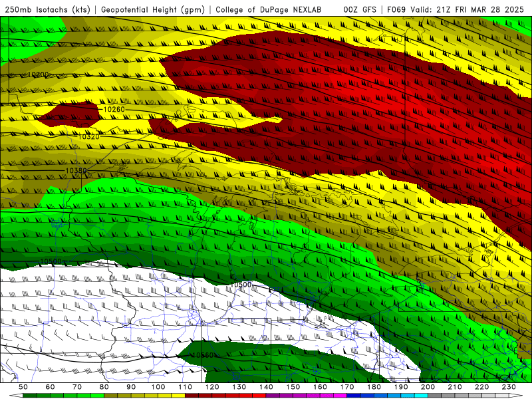Image resolution: width=532 pixels, height=399 pixels.
Task: Pick the cyan swatch just before 200
Action: pyautogui.click(x=421, y=396)
